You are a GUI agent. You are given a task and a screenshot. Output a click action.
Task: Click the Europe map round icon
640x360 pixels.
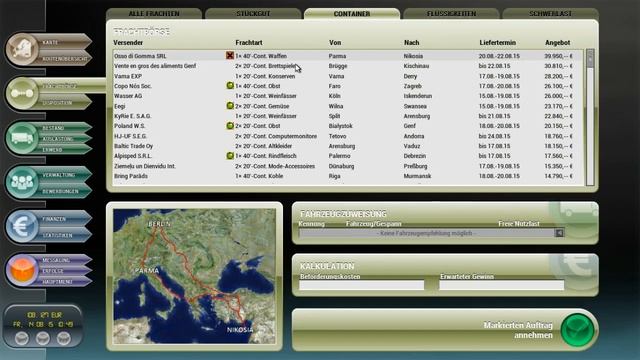point(22,49)
